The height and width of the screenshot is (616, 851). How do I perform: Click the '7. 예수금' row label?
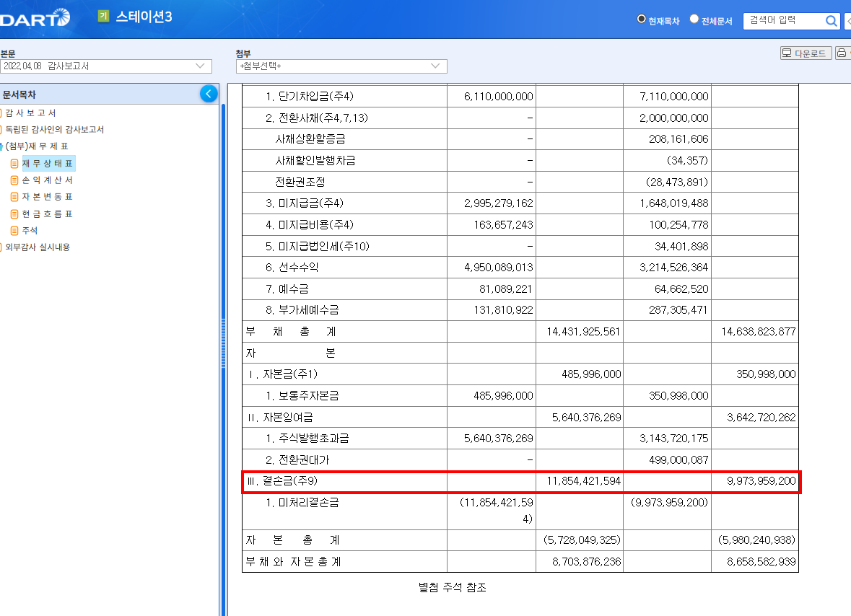(x=287, y=289)
